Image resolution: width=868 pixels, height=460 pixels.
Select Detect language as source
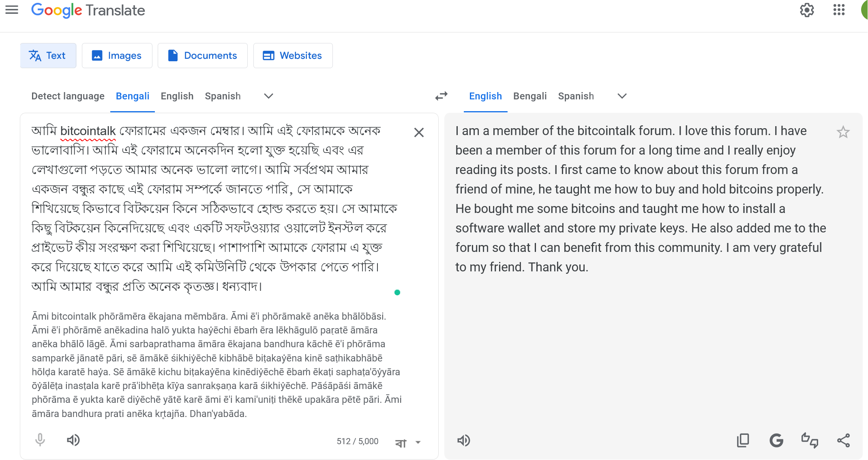point(68,96)
